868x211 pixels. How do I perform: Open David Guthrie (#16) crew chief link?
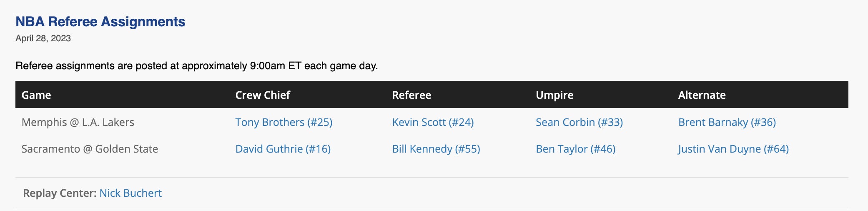click(x=283, y=149)
